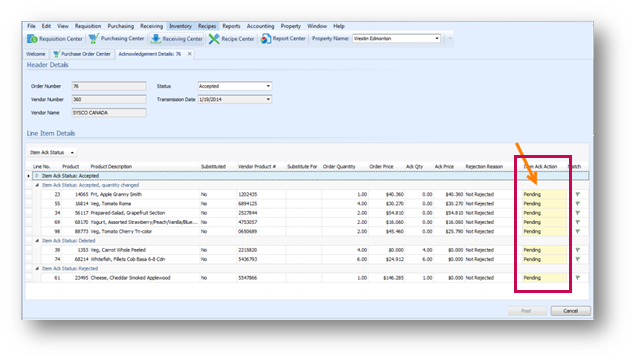Click match flag icon for Grapefruit Section row
The image size is (636, 362).
pyautogui.click(x=578, y=213)
